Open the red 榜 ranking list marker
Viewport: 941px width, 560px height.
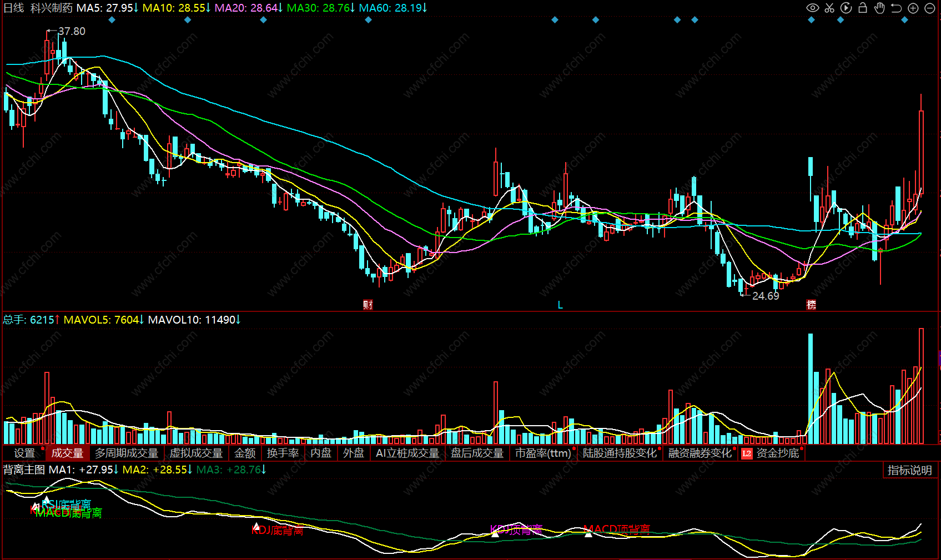click(x=811, y=305)
